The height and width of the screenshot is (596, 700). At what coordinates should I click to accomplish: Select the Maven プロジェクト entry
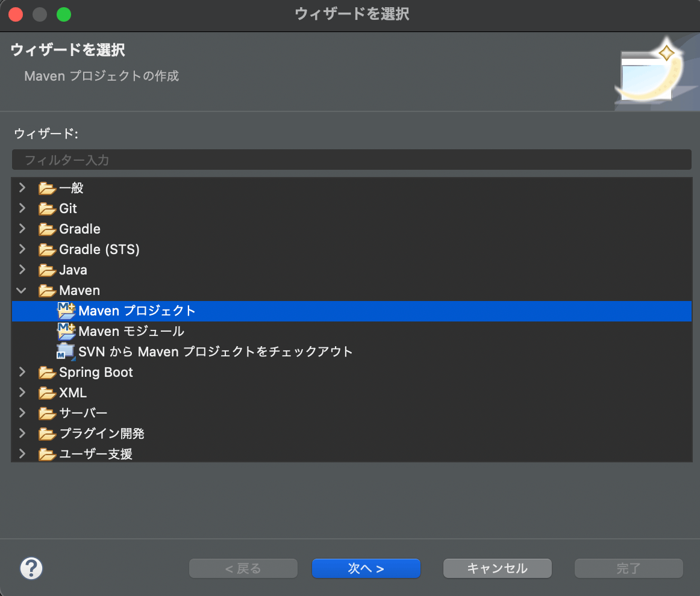click(x=352, y=311)
